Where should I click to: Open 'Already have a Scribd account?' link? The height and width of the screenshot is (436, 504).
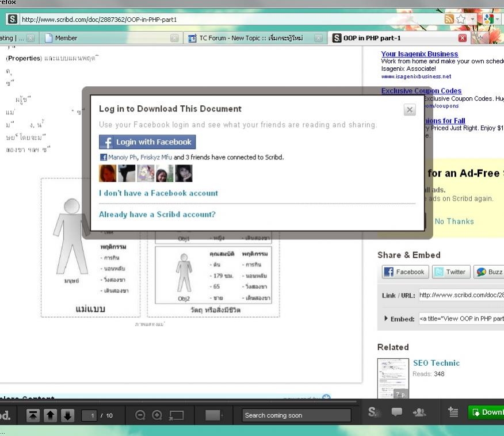tap(157, 215)
